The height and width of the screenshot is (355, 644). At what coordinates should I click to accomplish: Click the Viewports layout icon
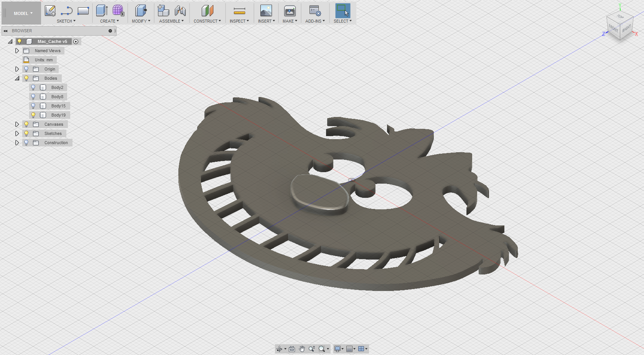pyautogui.click(x=361, y=349)
